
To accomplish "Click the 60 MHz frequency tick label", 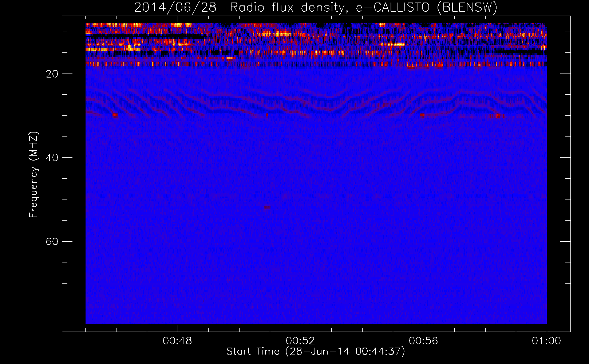I will pos(52,242).
